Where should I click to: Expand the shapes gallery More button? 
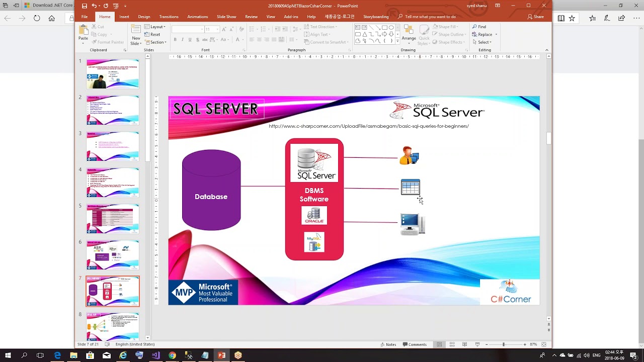[397, 41]
